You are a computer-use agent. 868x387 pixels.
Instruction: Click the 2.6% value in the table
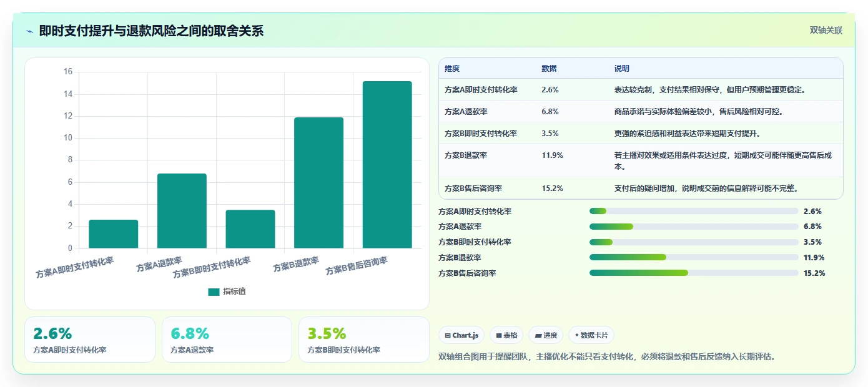click(x=550, y=90)
